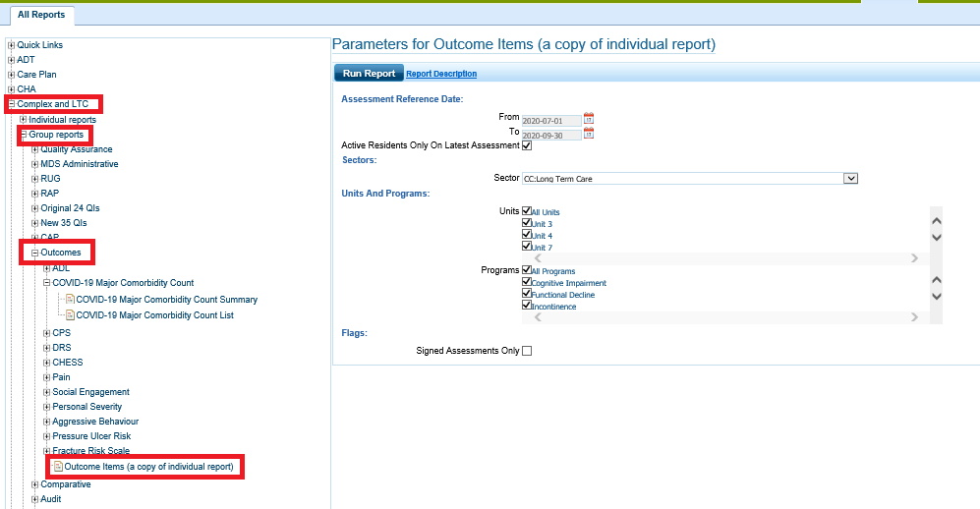Select Individual reports in the tree
The width and height of the screenshot is (980, 509).
point(62,120)
